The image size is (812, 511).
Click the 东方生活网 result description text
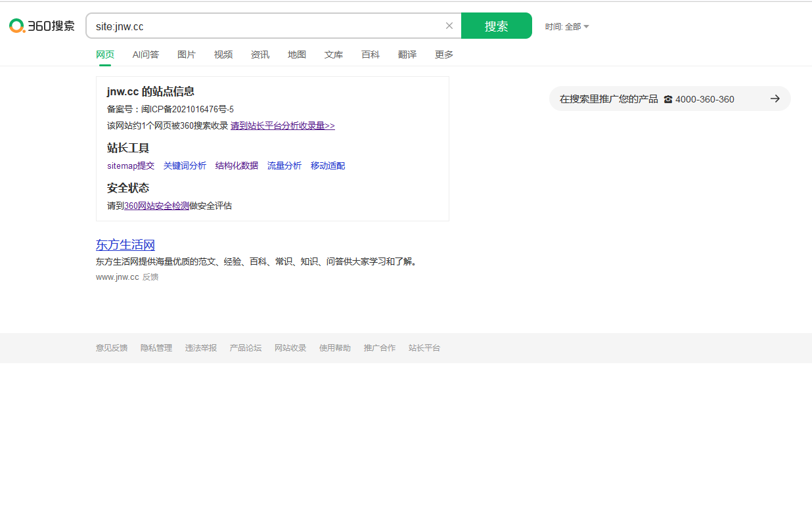pos(257,261)
